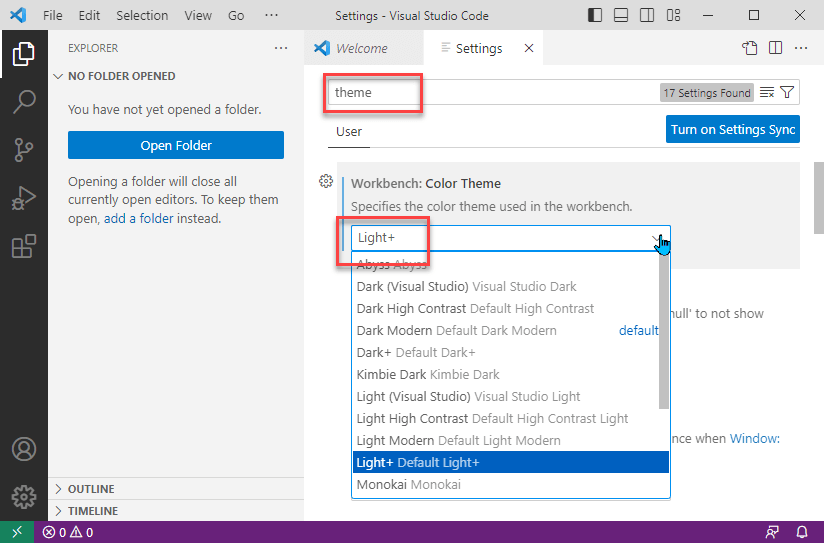Open Run and Debug view
This screenshot has height=543, width=824.
(x=24, y=198)
